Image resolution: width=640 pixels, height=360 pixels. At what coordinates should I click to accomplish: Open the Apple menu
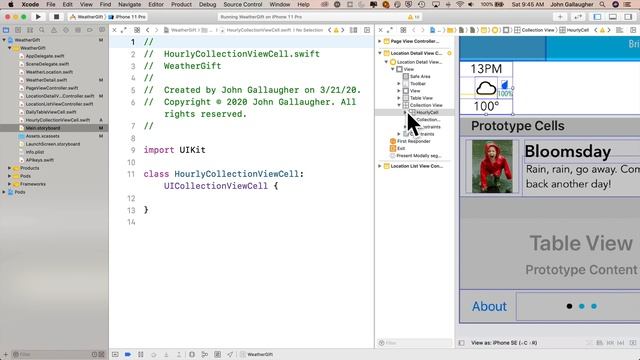11,4
